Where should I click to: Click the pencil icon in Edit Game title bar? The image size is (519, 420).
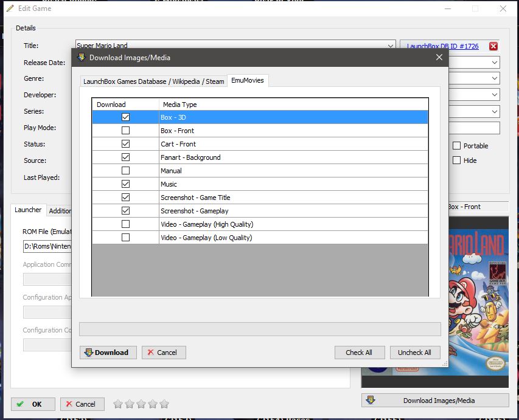pos(10,9)
